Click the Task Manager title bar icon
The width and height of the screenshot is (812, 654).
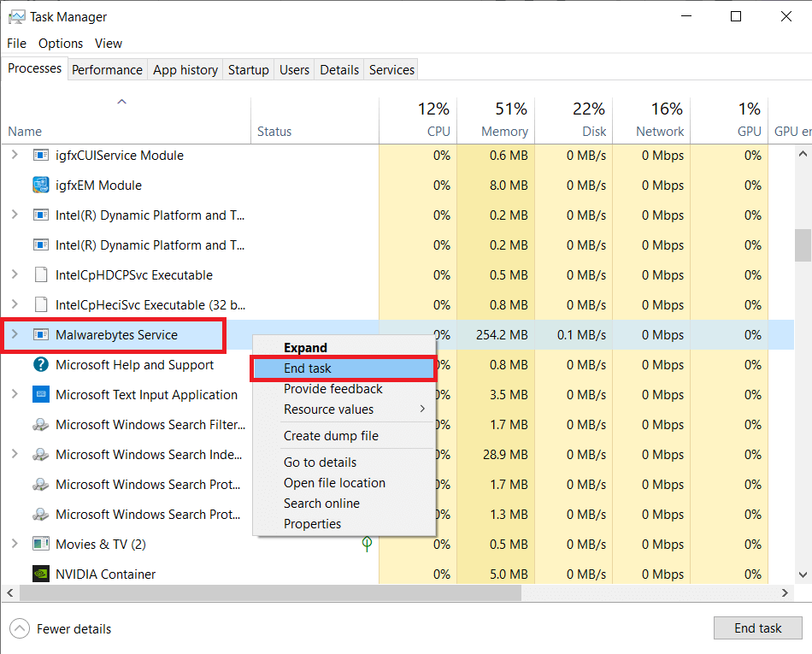click(x=16, y=16)
